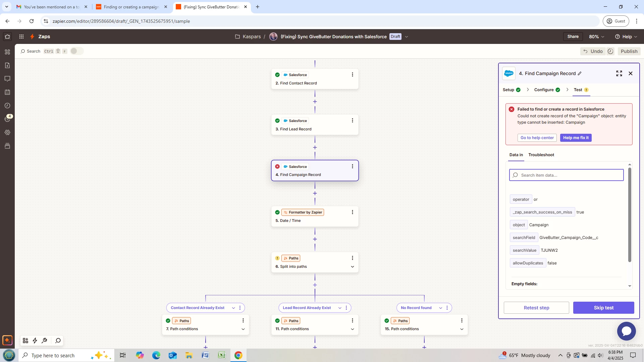Open the Zap history clock icon in sidebar

point(7,106)
